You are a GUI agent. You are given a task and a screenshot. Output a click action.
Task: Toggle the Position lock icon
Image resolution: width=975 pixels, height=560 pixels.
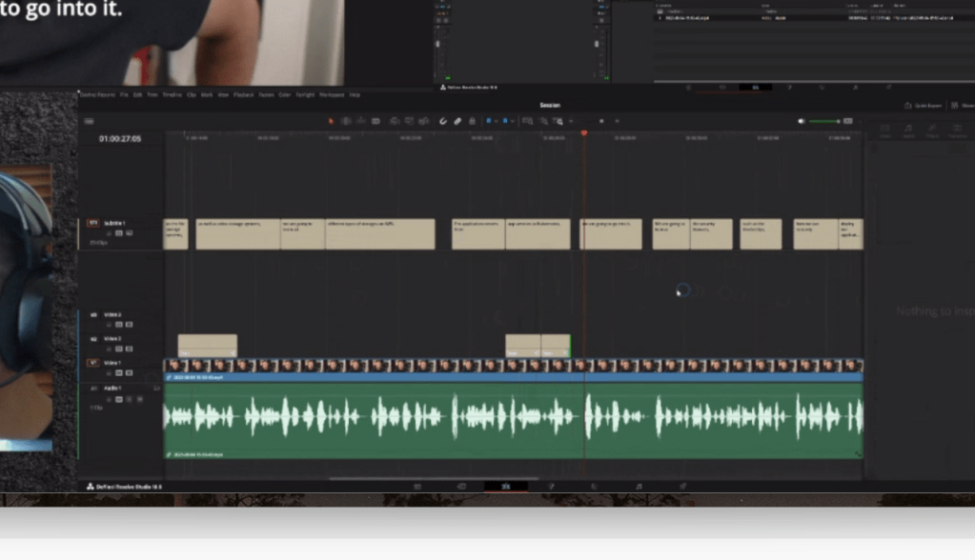(472, 121)
